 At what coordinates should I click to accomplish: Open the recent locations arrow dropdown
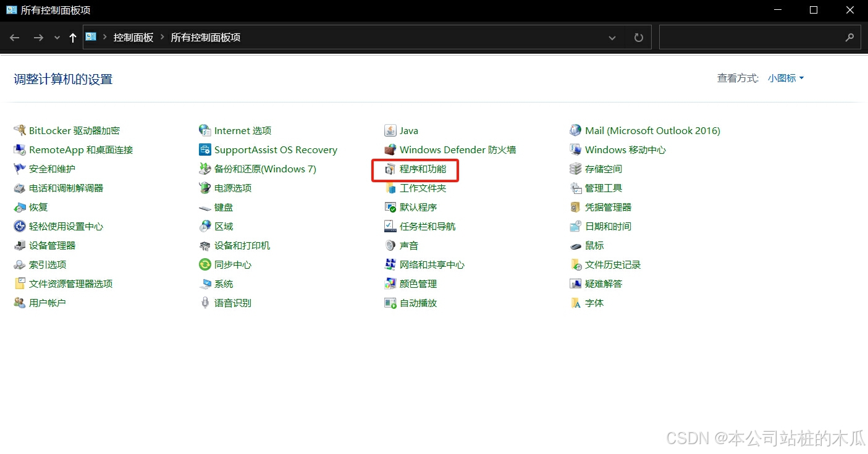[x=57, y=38]
